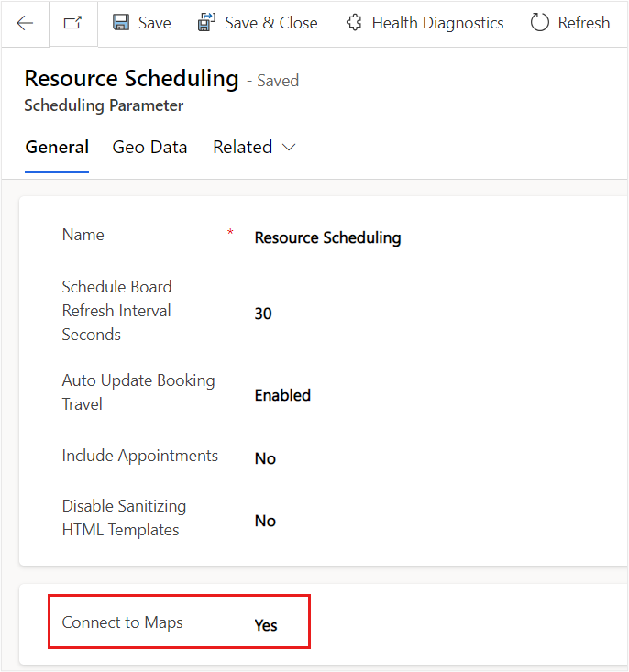Run Health Diagnostics
The height and width of the screenshot is (672, 629).
[x=425, y=23]
